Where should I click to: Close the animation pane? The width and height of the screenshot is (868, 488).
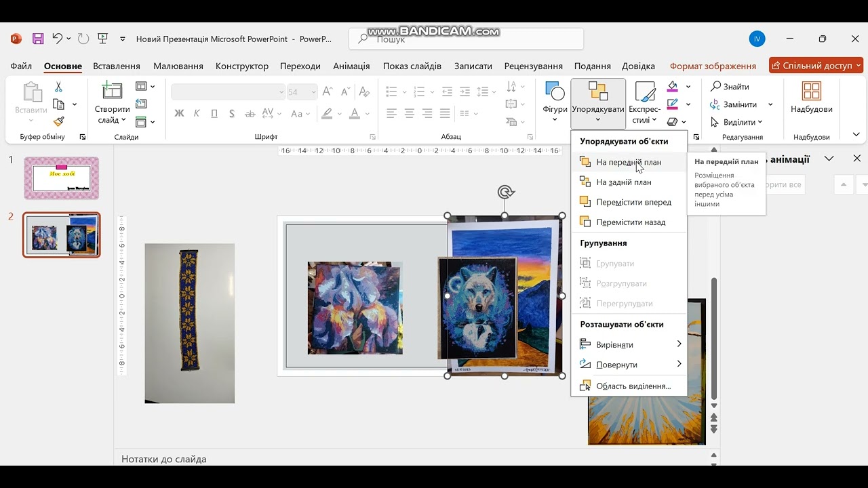(x=856, y=159)
